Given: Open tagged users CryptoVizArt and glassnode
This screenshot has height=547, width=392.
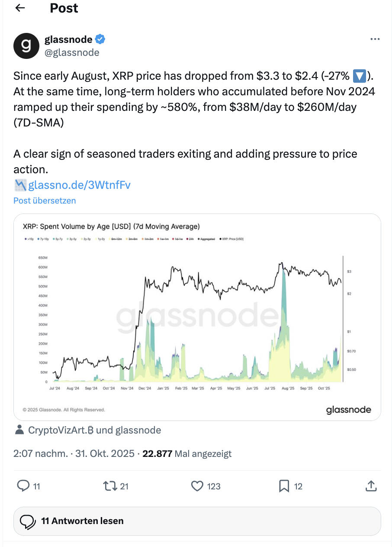Looking at the screenshot, I should click(x=94, y=430).
